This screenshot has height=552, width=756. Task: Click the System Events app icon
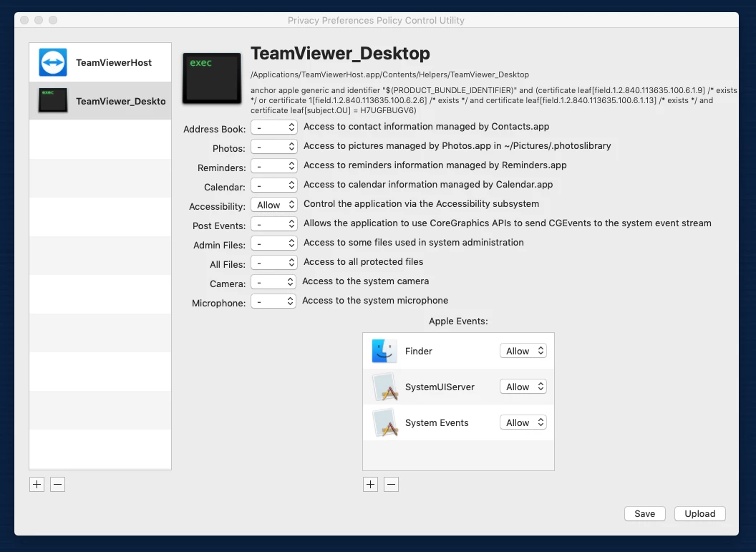click(x=385, y=423)
